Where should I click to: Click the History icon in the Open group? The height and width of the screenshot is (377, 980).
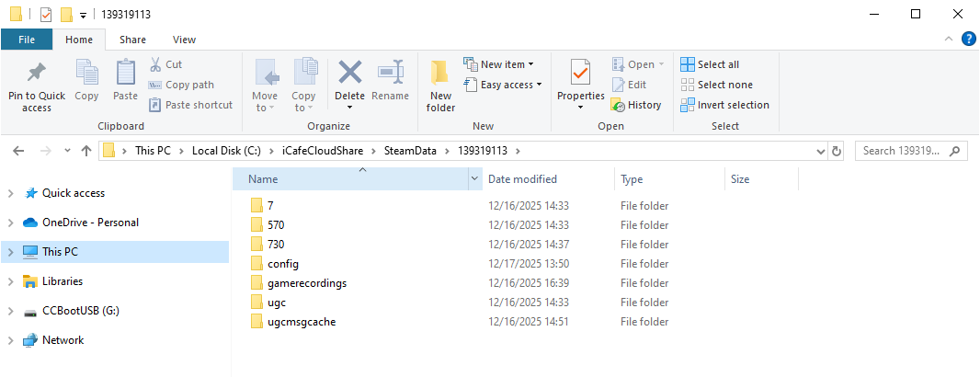tap(619, 105)
